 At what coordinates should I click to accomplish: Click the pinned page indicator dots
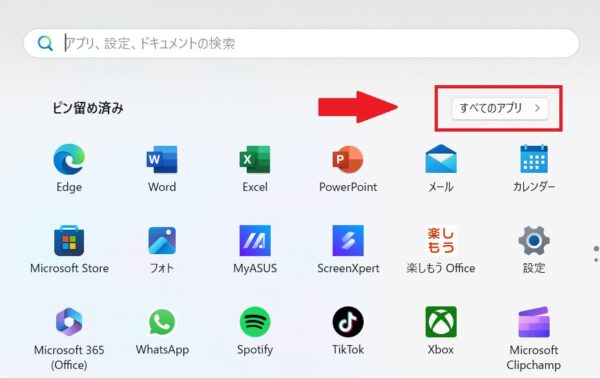[x=596, y=254]
